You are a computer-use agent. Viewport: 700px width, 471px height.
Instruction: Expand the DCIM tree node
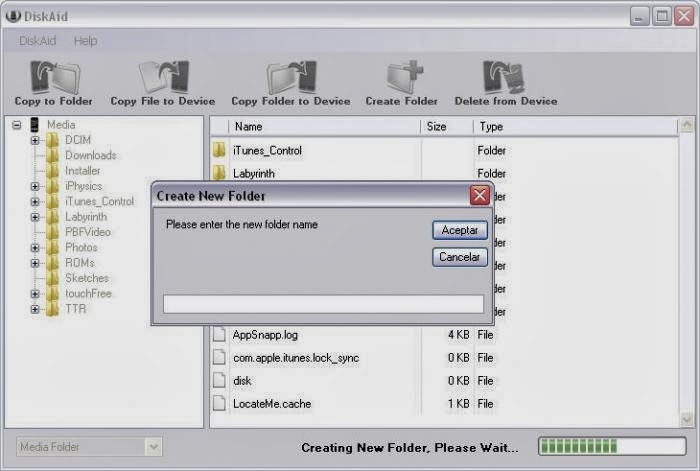(x=35, y=140)
